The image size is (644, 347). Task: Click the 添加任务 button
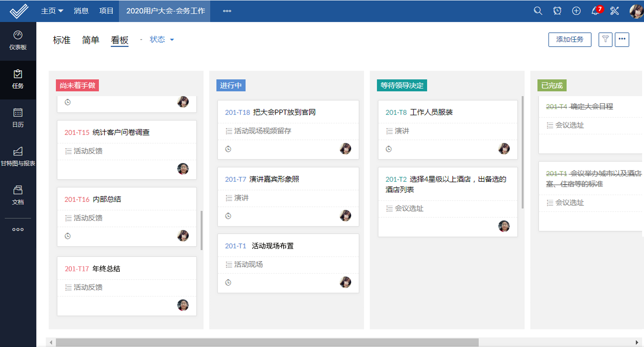coord(570,39)
